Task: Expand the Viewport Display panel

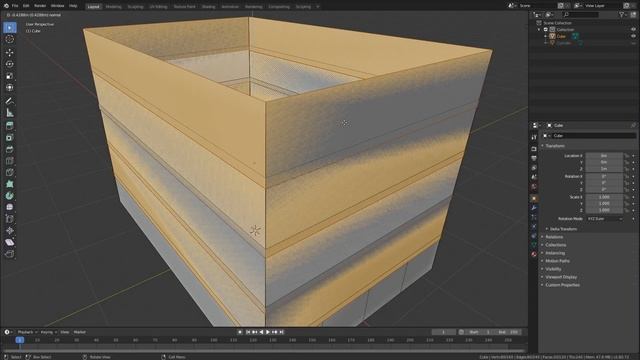Action: 561,277
